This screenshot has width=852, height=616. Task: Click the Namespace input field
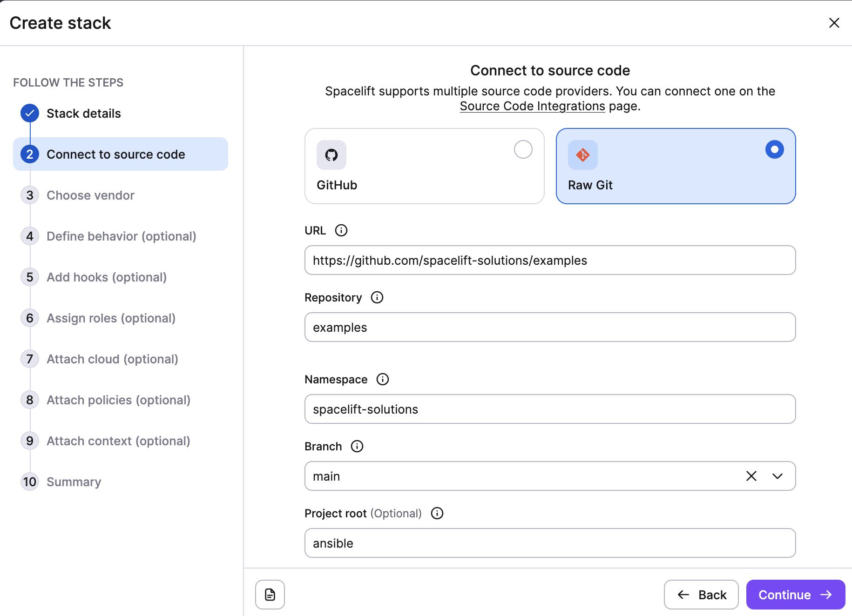pyautogui.click(x=550, y=409)
